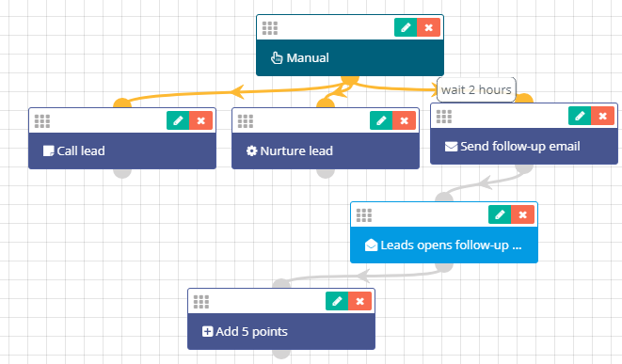Click the Send follow-up email envelope icon
The image size is (622, 364).
point(451,147)
